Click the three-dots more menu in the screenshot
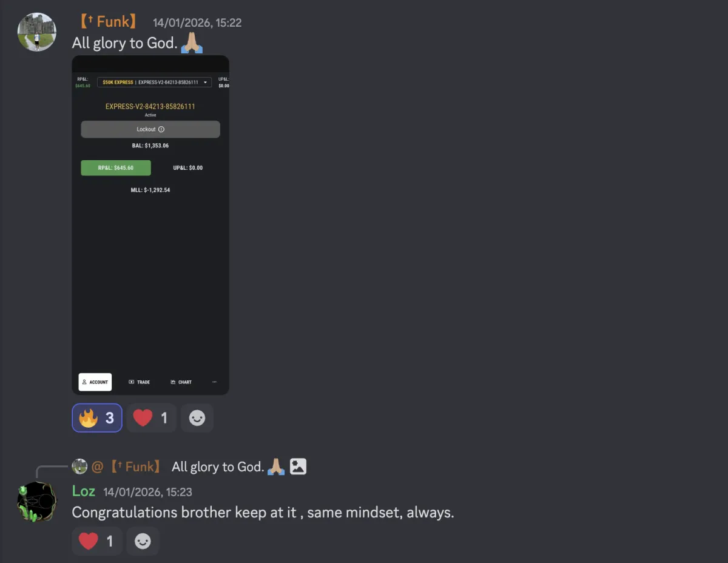Viewport: 728px width, 563px height. click(x=214, y=382)
